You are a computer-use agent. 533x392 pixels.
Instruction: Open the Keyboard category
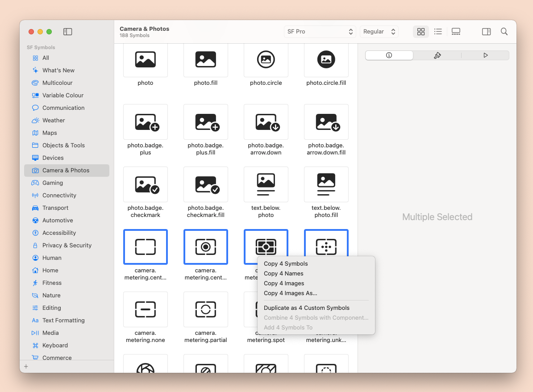(x=67, y=346)
